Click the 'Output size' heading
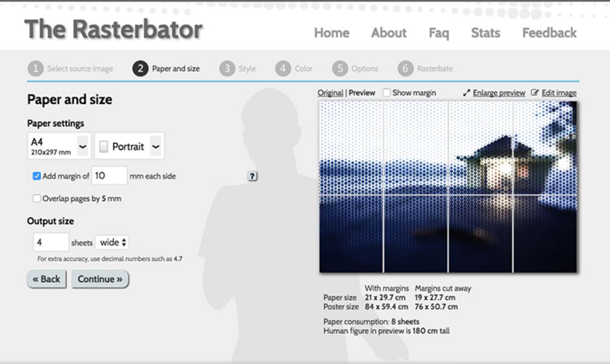This screenshot has width=610, height=364. tap(51, 221)
